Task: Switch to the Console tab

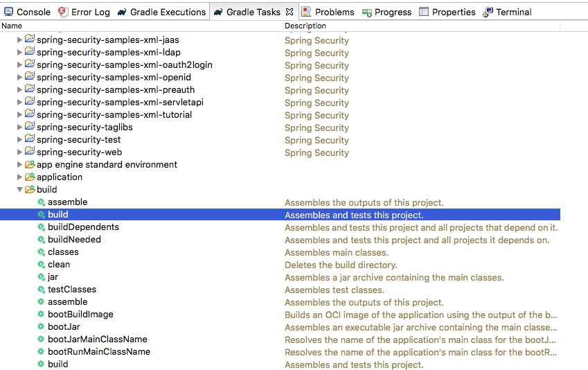Action: 28,12
